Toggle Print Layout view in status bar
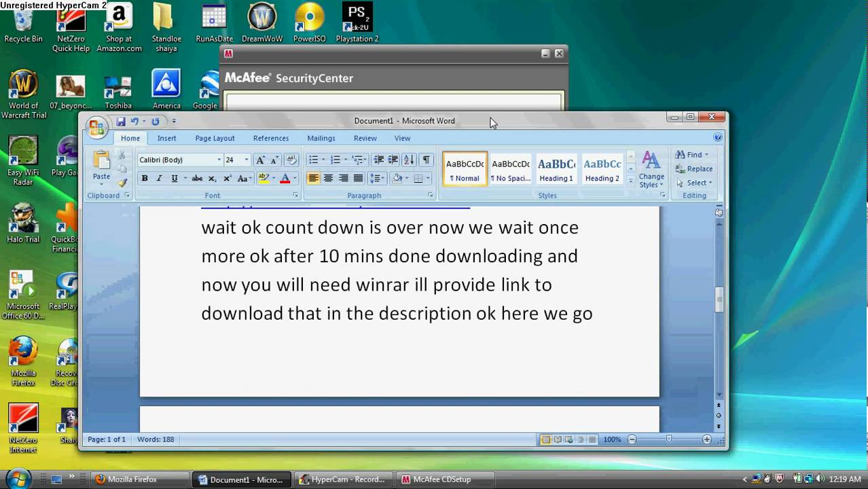The height and width of the screenshot is (489, 868). (545, 440)
